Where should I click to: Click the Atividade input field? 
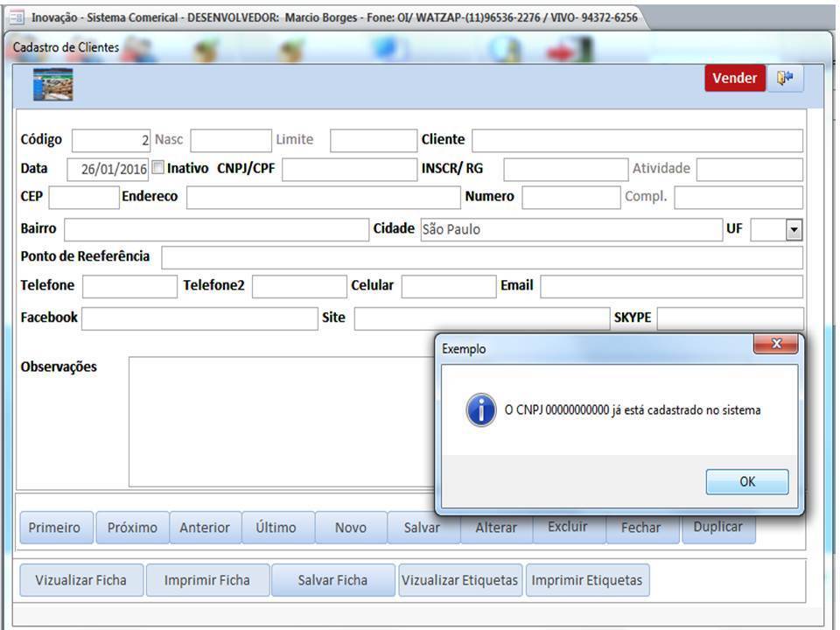pos(750,169)
